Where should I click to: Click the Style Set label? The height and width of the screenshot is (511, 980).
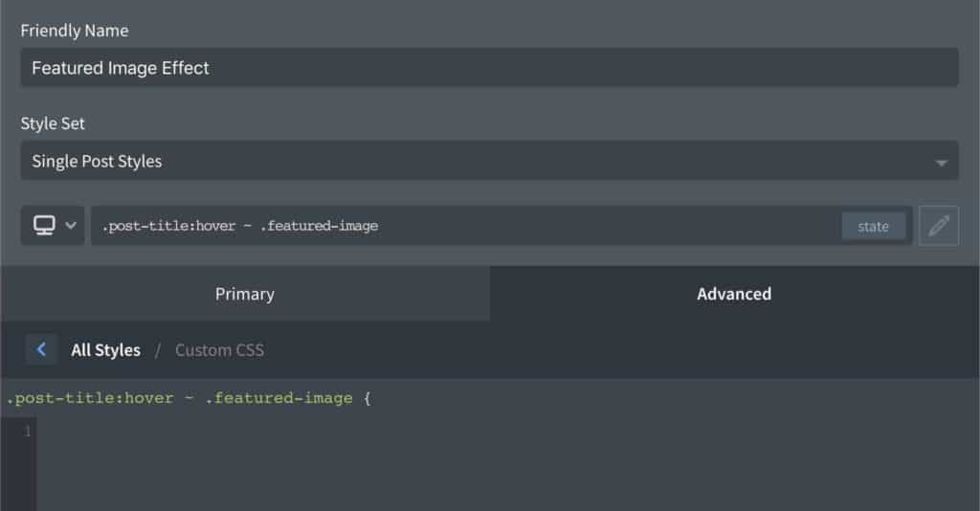[53, 123]
